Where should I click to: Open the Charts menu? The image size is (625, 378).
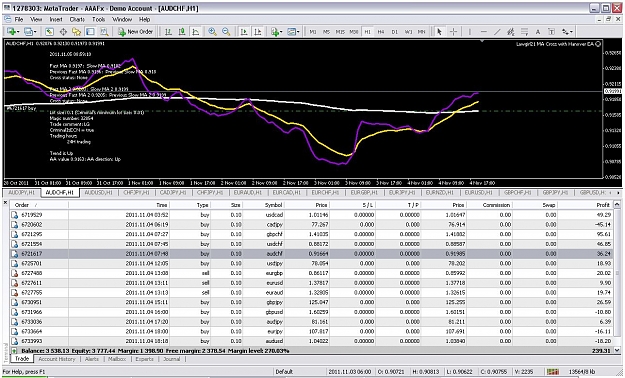pyautogui.click(x=77, y=19)
